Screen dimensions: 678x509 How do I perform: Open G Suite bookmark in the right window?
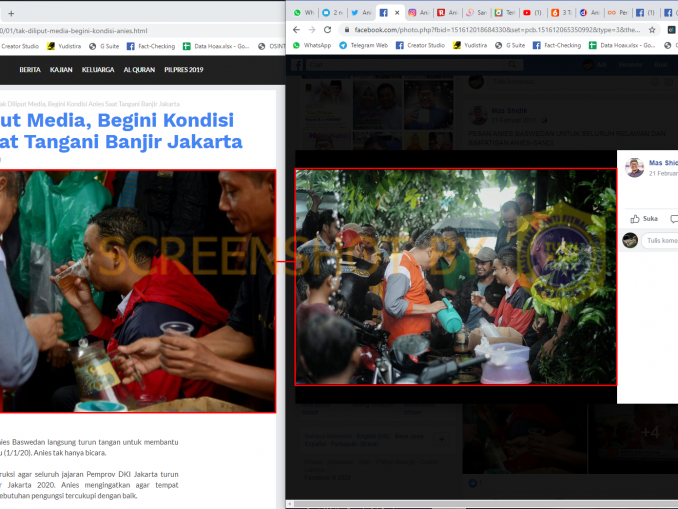click(510, 45)
